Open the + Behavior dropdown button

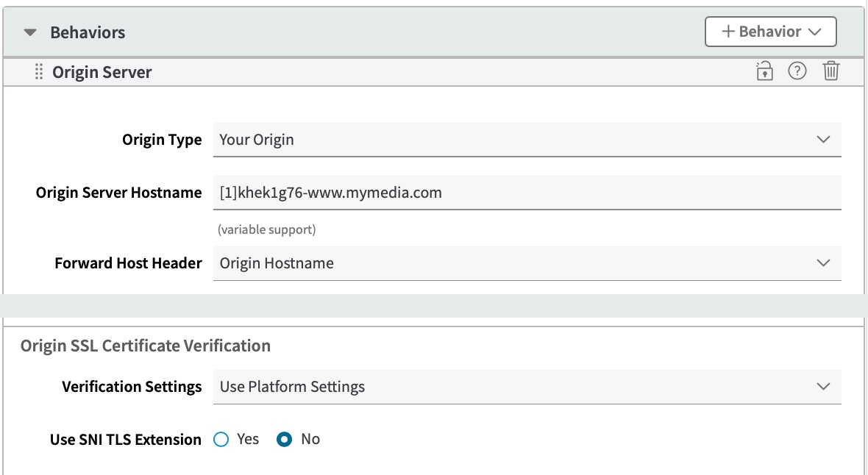coord(770,32)
